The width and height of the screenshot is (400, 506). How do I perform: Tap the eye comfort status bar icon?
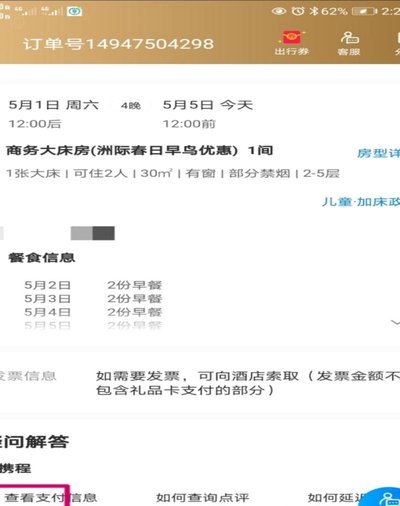click(x=279, y=11)
